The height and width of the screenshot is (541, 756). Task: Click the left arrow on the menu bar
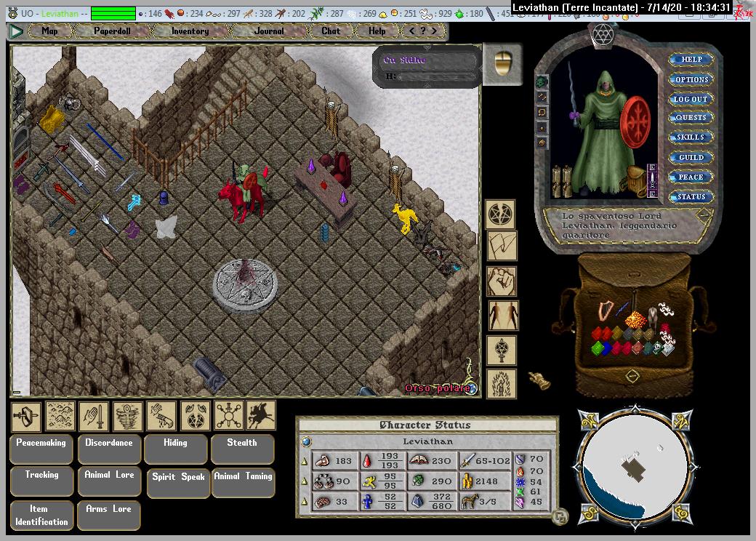(411, 31)
